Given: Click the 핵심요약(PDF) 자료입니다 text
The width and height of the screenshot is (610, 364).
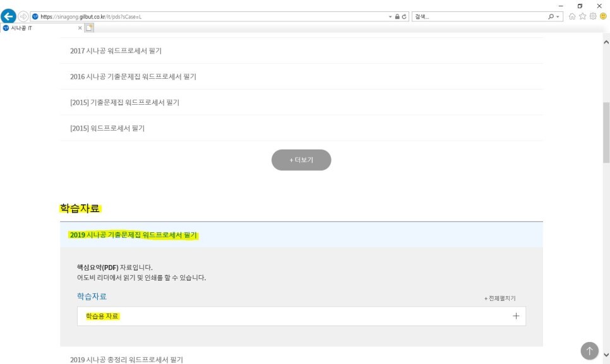Looking at the screenshot, I should pos(115,267).
